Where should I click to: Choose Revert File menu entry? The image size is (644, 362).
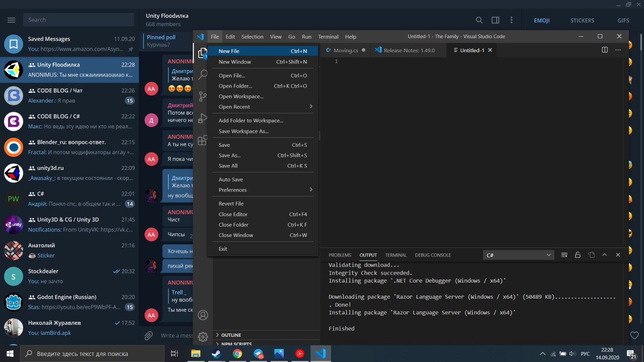pos(263,204)
